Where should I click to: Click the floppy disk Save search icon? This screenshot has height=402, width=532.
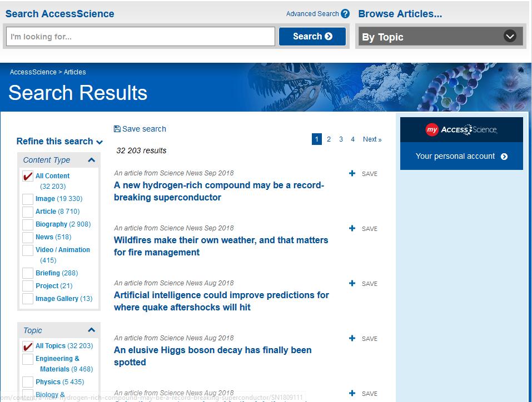click(x=117, y=129)
